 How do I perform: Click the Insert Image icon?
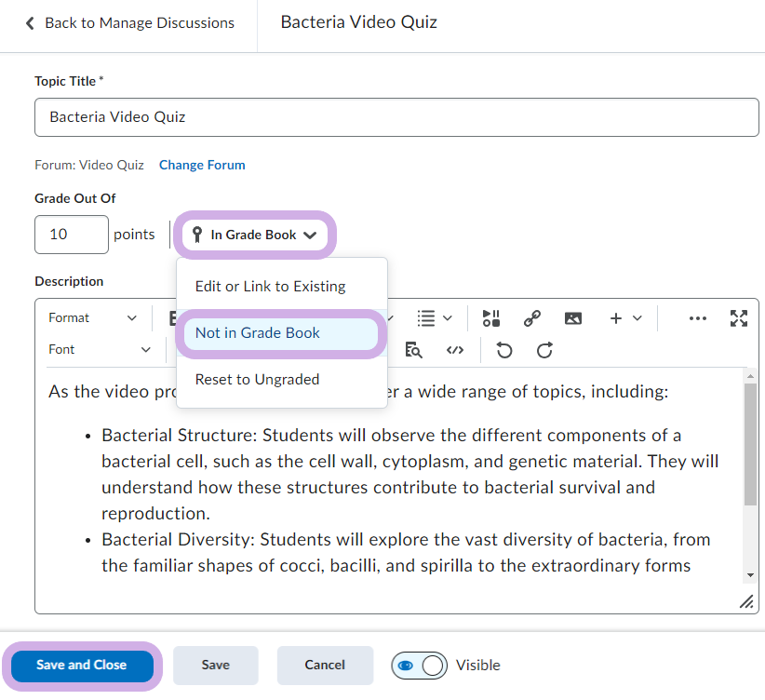pos(573,318)
